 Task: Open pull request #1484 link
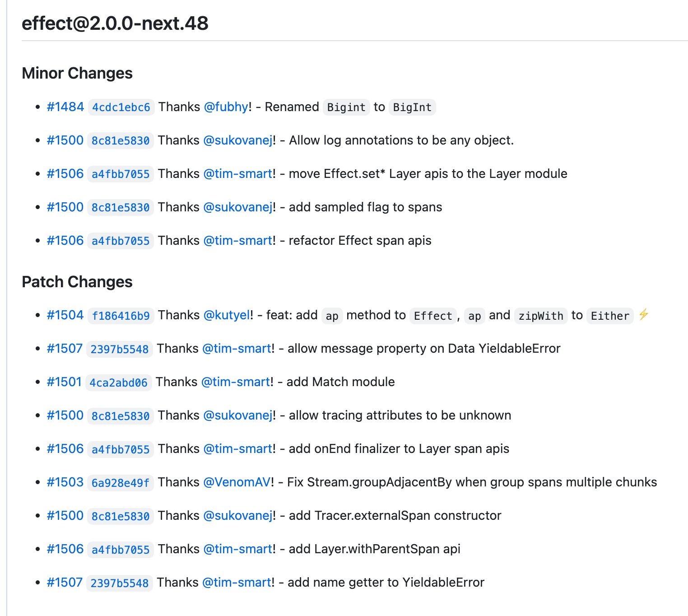pos(65,107)
